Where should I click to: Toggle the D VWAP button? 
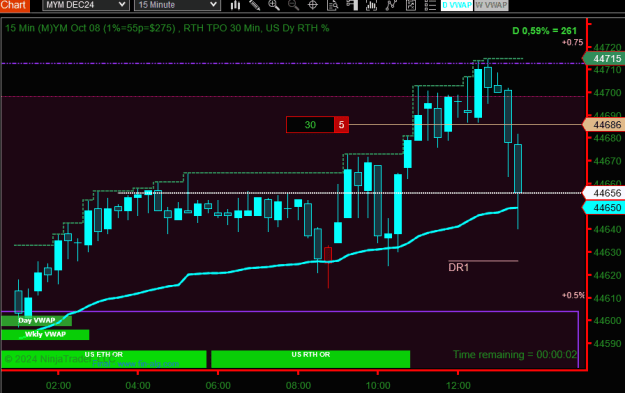(456, 5)
